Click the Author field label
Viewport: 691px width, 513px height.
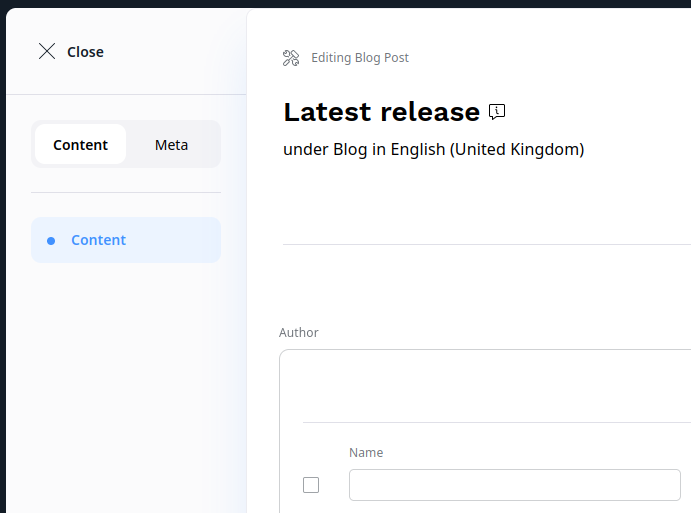click(298, 332)
